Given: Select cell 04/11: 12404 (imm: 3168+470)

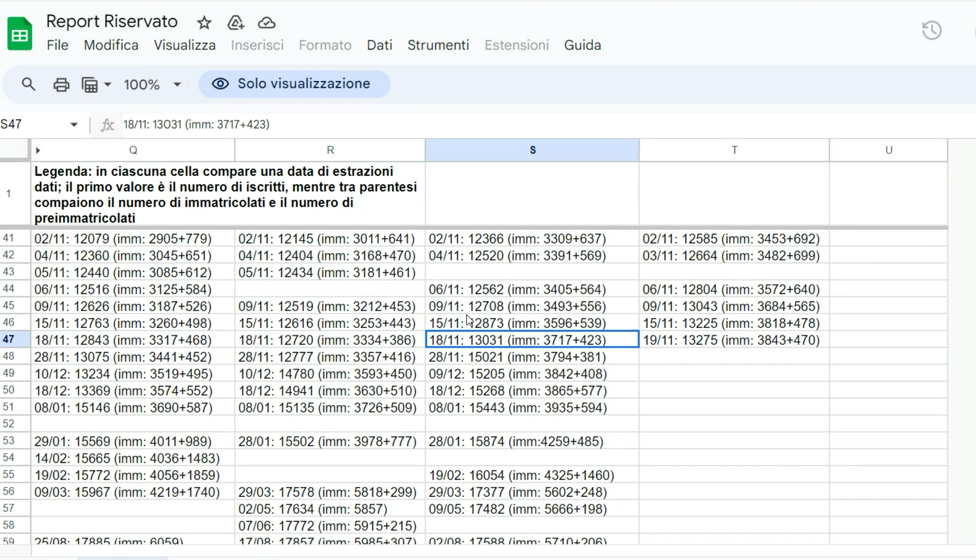Looking at the screenshot, I should (x=330, y=256).
